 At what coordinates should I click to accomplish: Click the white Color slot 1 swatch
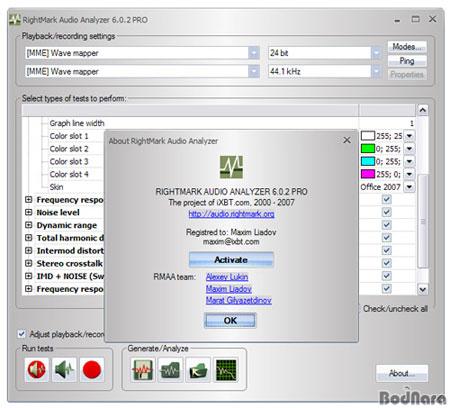368,136
